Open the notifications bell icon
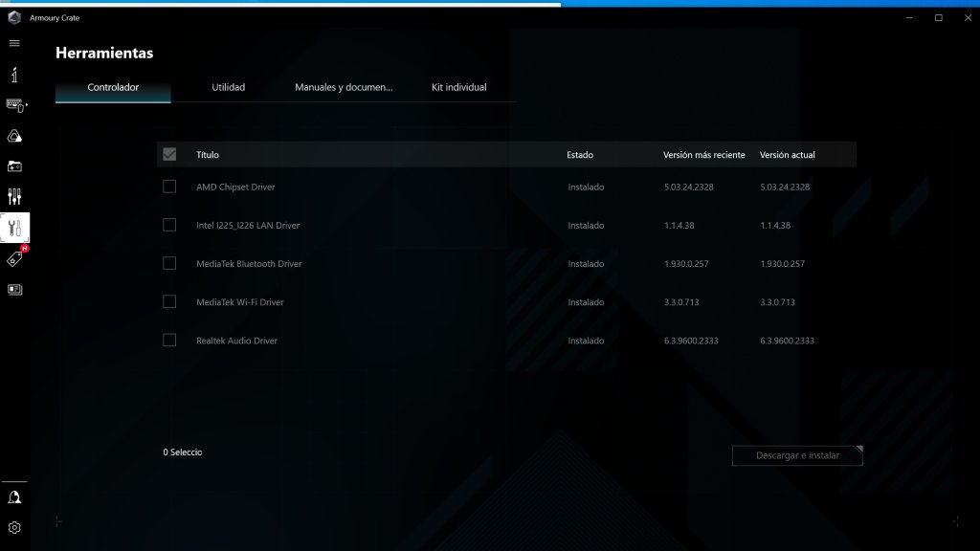Image resolution: width=980 pixels, height=551 pixels. coord(14,497)
